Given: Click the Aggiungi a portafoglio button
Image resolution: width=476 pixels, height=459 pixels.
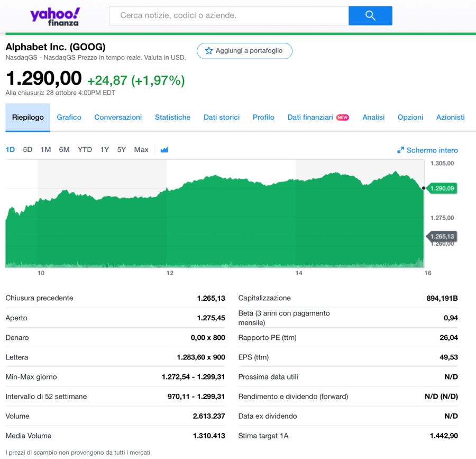Looking at the screenshot, I should pos(244,51).
